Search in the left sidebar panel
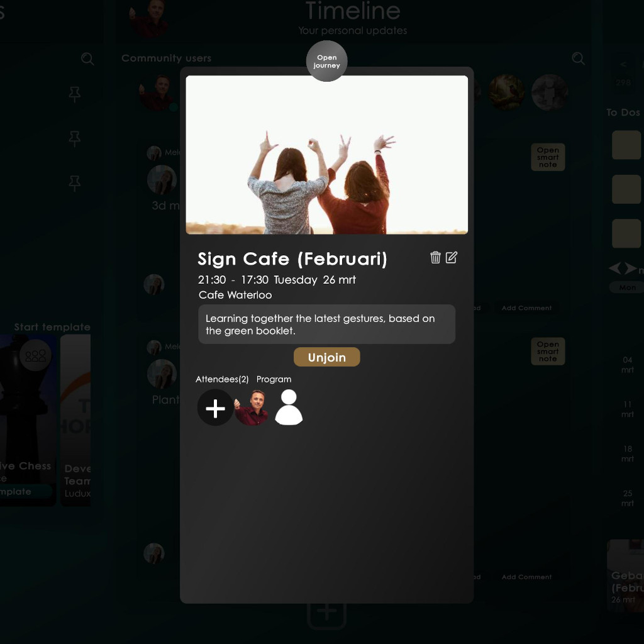Viewport: 644px width, 644px height. coord(87,59)
